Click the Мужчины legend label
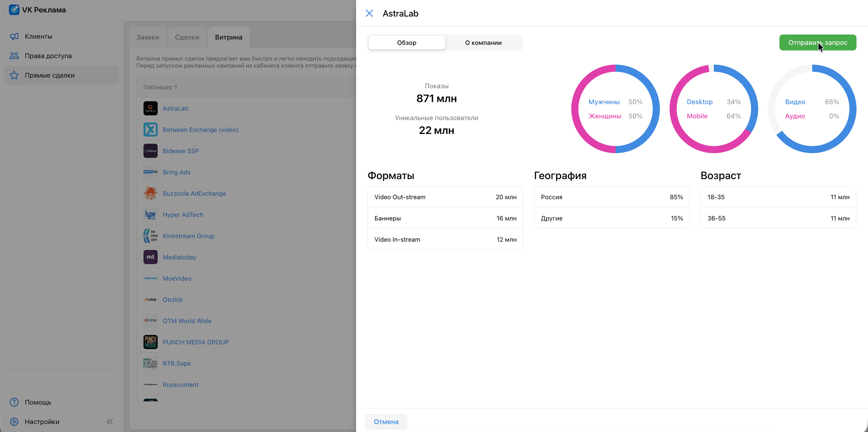Screen dimensions: 868x432 (604, 102)
